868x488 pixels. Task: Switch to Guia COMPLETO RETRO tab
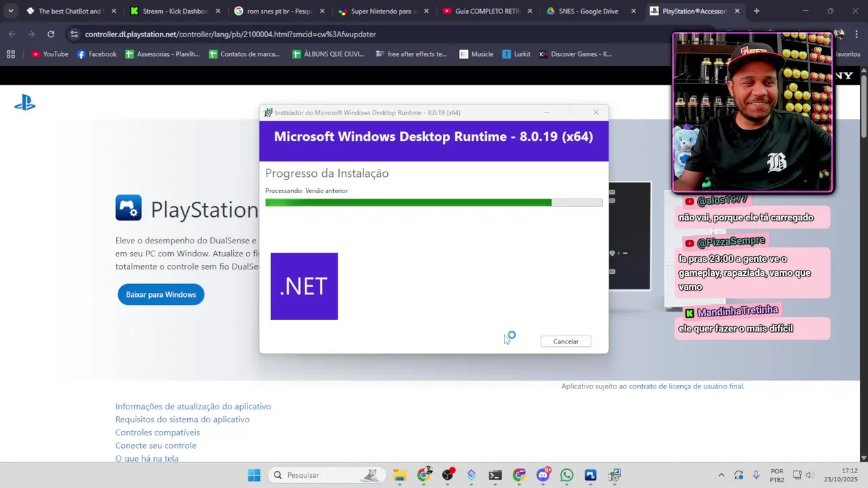(x=486, y=11)
